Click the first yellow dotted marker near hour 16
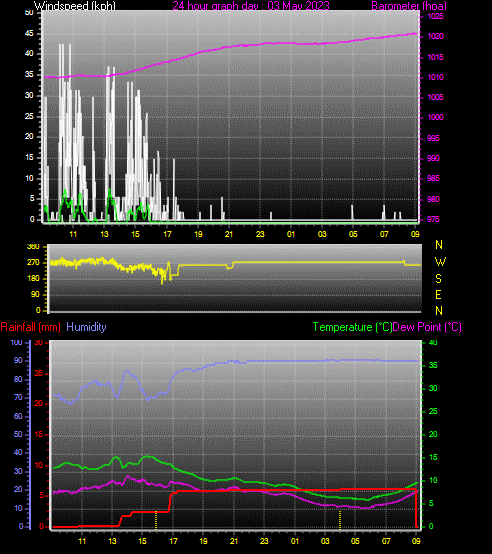 [x=156, y=520]
